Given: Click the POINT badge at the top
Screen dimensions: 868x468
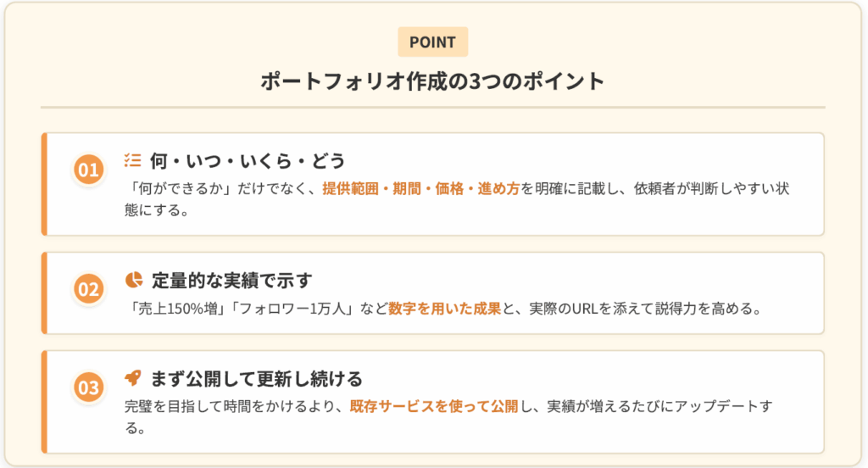Looking at the screenshot, I should coord(432,42).
